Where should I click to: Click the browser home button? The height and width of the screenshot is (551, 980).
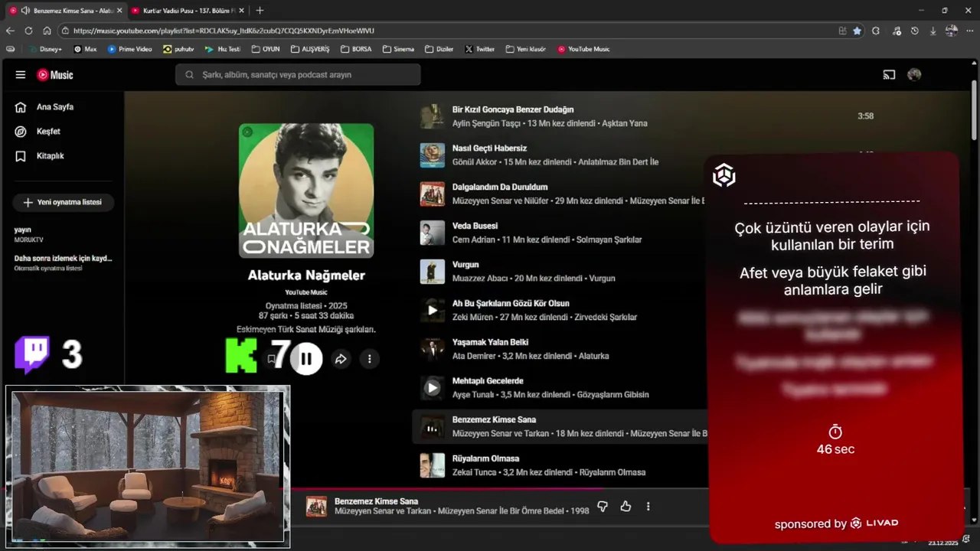[47, 31]
